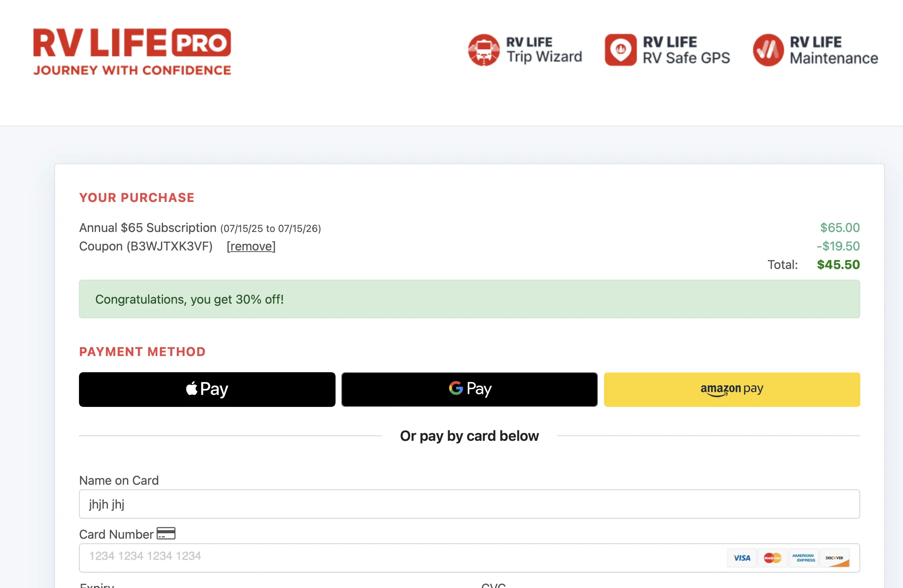Pay with Apple Pay
This screenshot has height=588, width=903.
click(x=207, y=389)
